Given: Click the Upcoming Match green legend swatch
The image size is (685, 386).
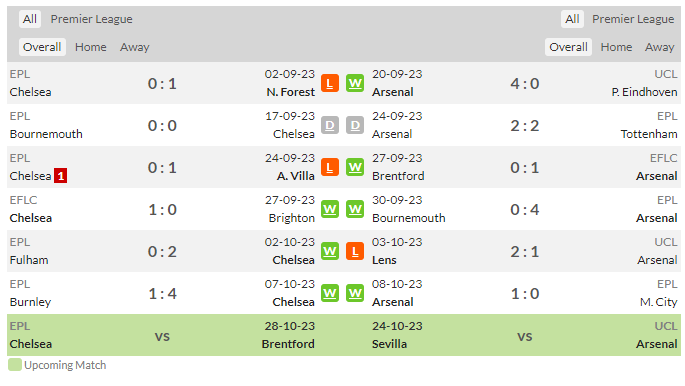Looking at the screenshot, I should [x=15, y=365].
